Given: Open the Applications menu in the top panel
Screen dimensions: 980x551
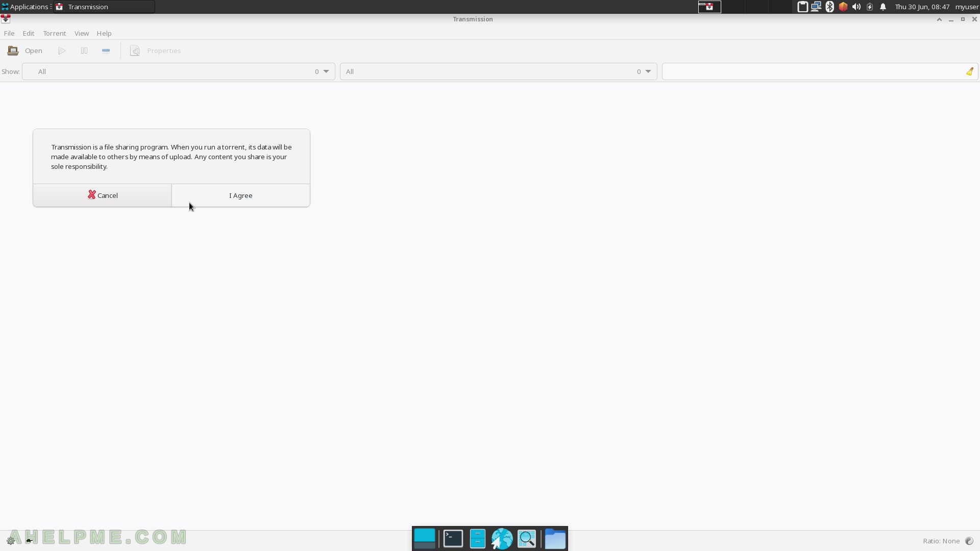Looking at the screenshot, I should (26, 7).
